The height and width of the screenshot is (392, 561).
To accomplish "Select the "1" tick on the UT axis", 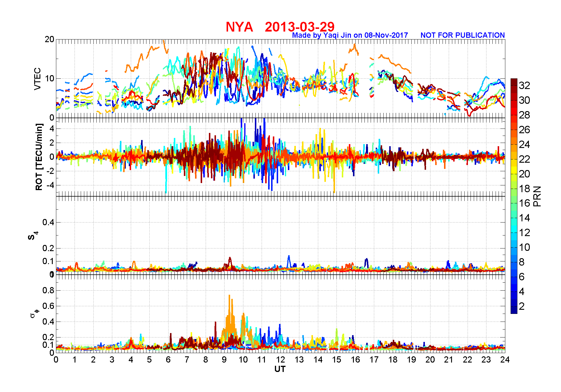I will point(75,360).
